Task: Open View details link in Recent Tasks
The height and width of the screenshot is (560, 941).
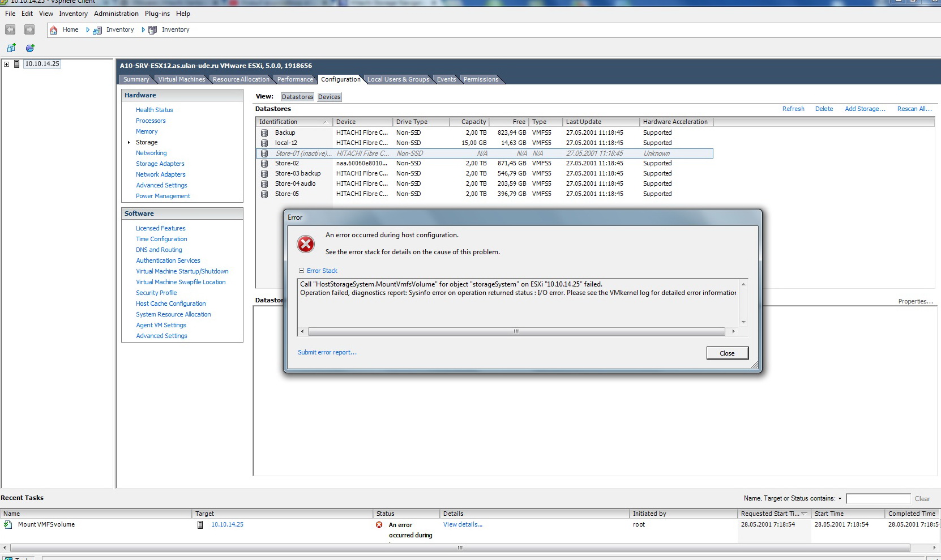Action: tap(463, 525)
